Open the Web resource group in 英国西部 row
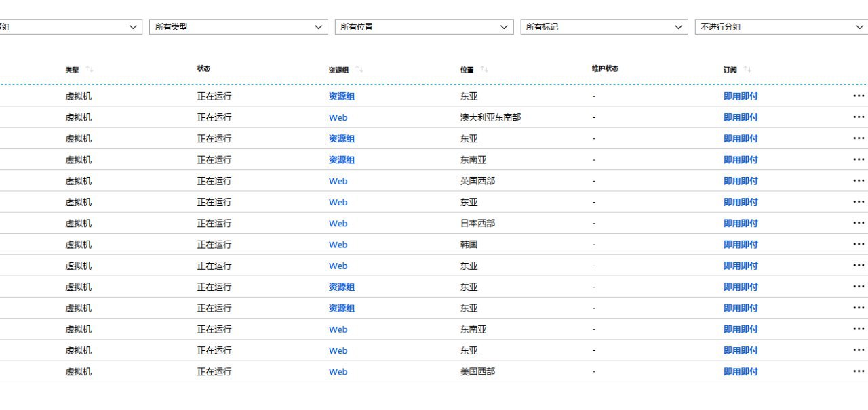The height and width of the screenshot is (410, 868). 338,181
